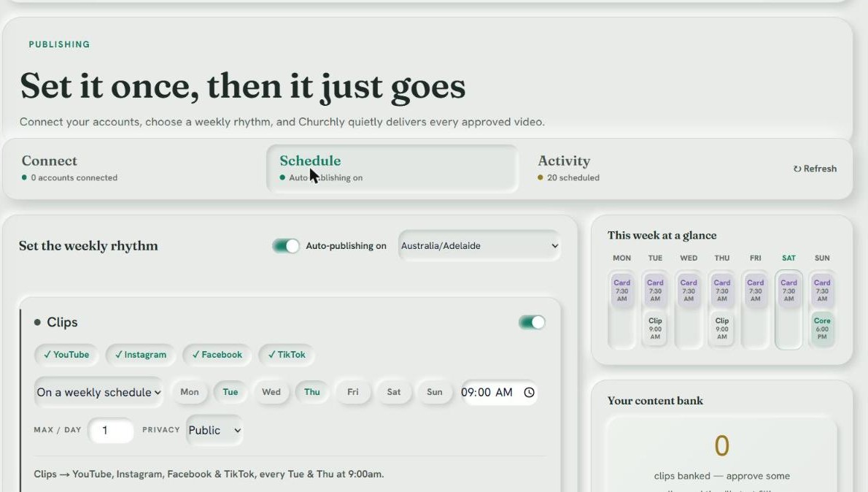Click the PUBLISHING section label
The image size is (868, 492).
59,45
